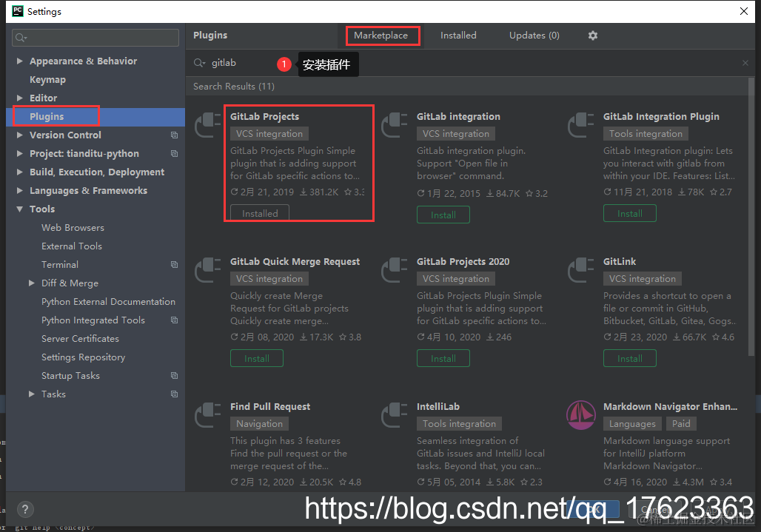Open the plugins settings gear icon
The width and height of the screenshot is (761, 532).
(x=593, y=36)
